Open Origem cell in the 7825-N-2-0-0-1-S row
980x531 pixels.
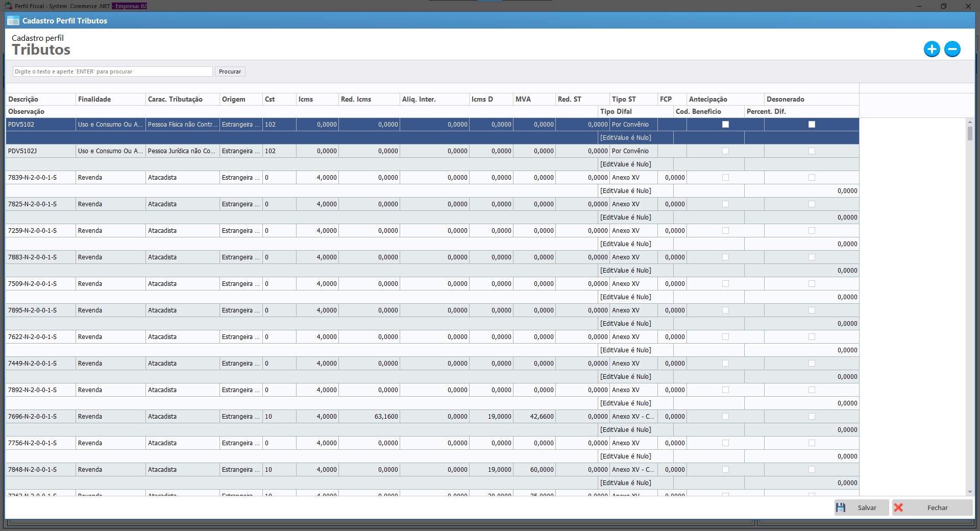click(240, 204)
